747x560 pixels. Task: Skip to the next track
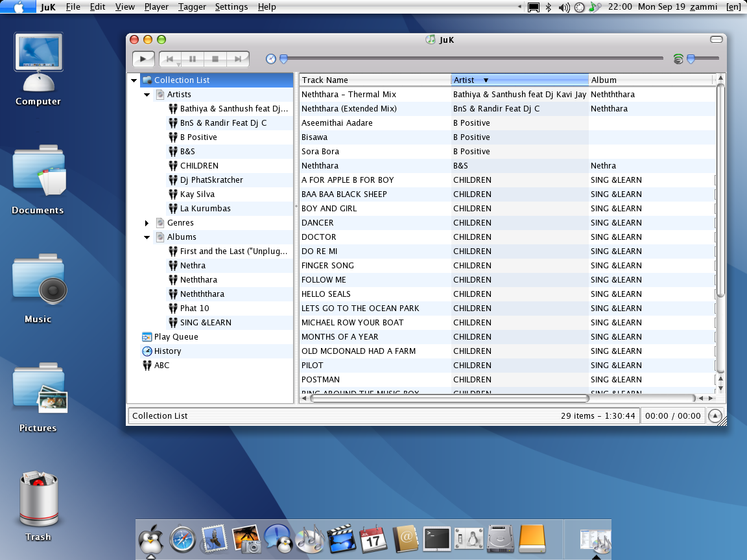238,59
